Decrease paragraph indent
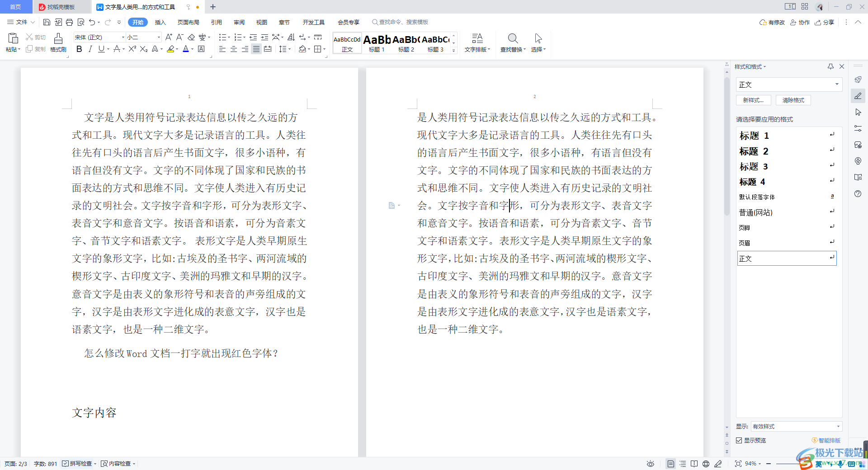 pos(253,37)
